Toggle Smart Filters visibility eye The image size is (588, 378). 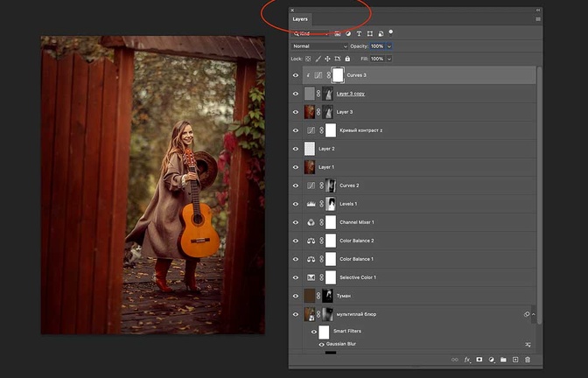tap(314, 332)
